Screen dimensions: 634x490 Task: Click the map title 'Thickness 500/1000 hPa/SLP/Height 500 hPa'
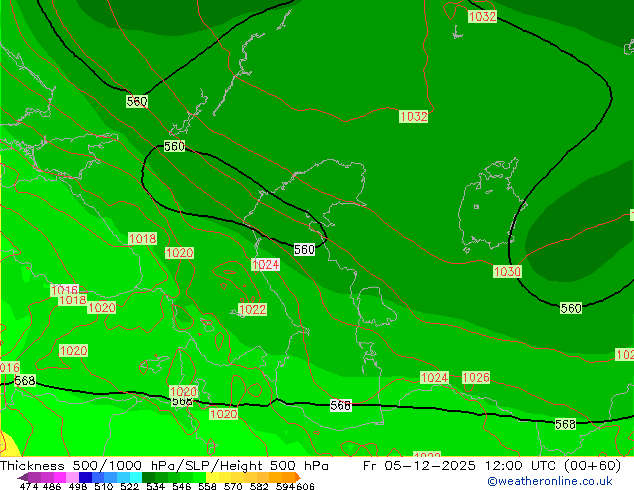click(x=164, y=466)
